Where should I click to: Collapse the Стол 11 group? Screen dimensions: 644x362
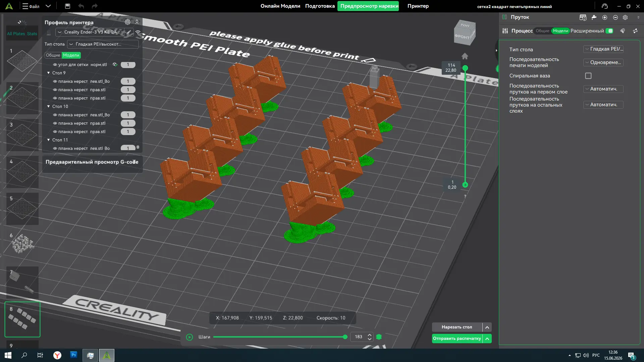tap(48, 140)
